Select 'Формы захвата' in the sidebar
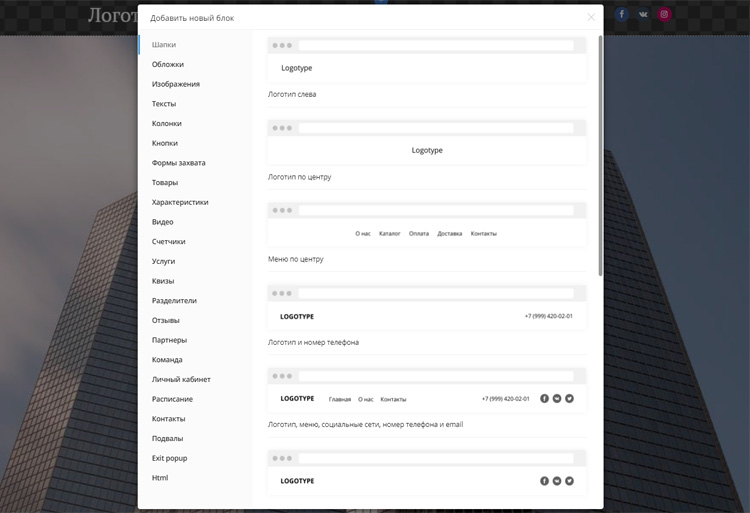This screenshot has width=750, height=513. 178,163
